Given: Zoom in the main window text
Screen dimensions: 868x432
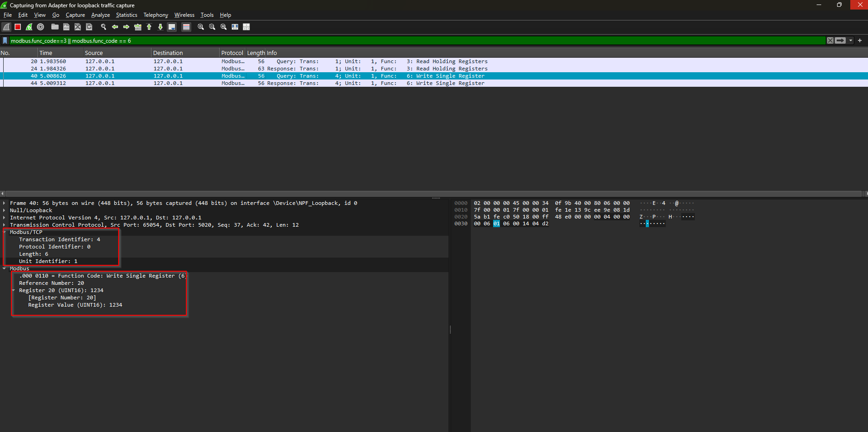Looking at the screenshot, I should [x=201, y=27].
